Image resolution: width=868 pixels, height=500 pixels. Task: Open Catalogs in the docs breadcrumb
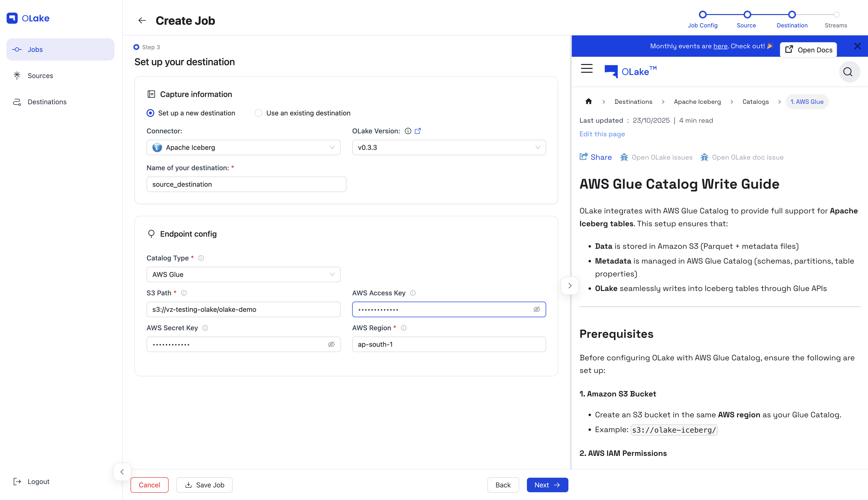pos(755,102)
